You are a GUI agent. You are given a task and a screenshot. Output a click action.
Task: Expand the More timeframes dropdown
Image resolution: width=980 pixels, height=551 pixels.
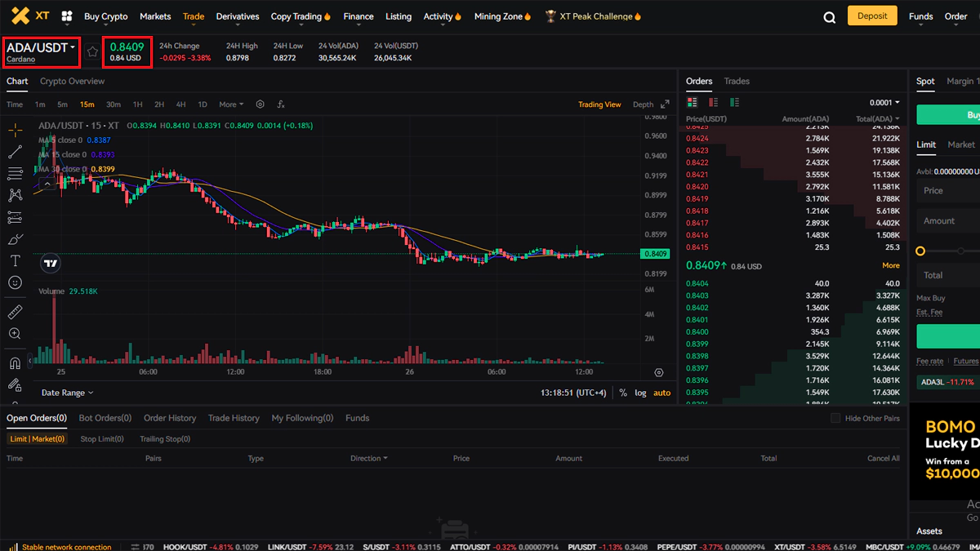tap(231, 104)
